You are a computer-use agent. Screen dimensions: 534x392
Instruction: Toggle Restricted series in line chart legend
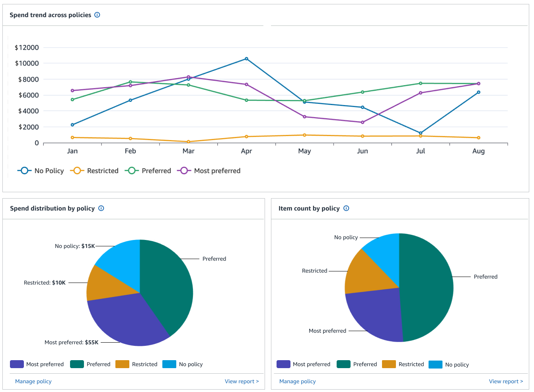tap(94, 171)
